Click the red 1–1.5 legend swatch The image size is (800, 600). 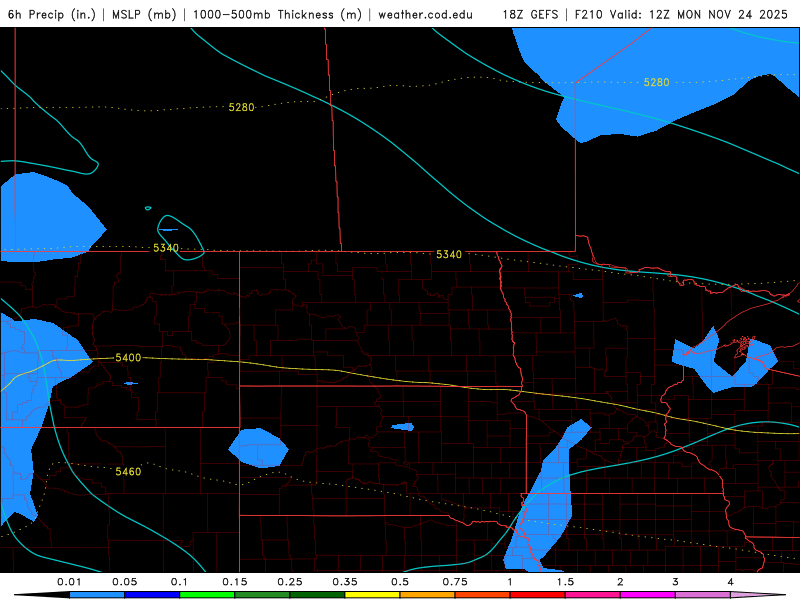538,595
